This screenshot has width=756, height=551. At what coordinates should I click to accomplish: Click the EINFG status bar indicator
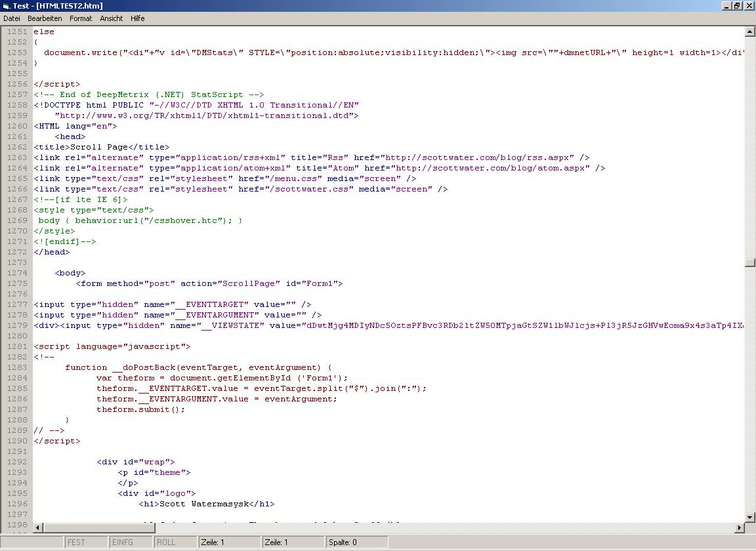pyautogui.click(x=130, y=542)
